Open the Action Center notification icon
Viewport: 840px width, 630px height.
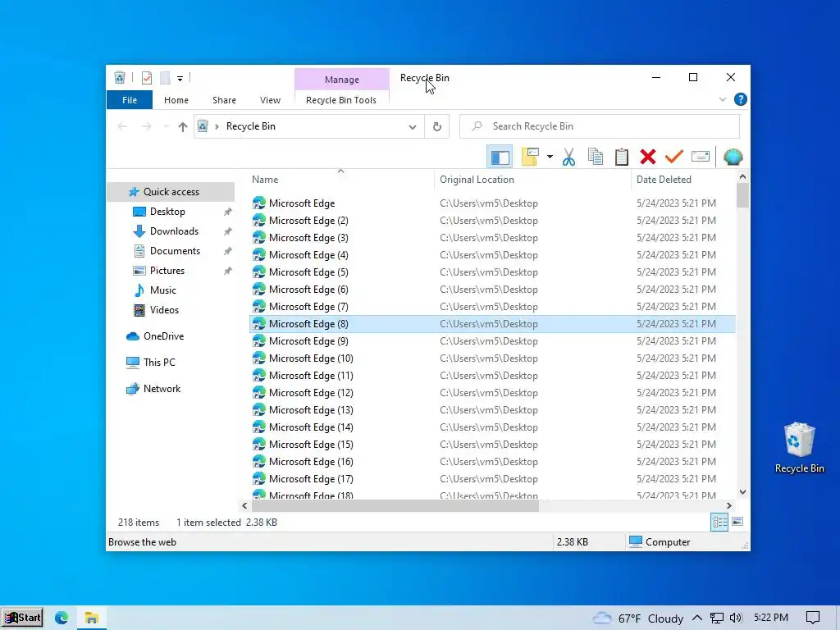(x=813, y=618)
